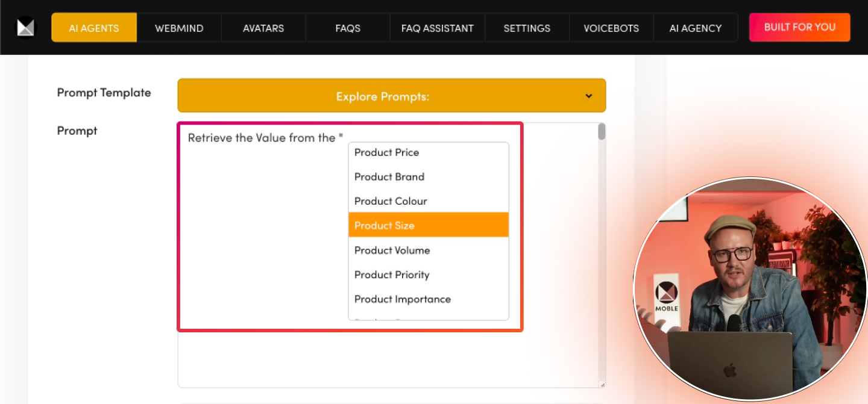868x404 pixels.
Task: Switch to the AI Agents tab
Action: [94, 28]
